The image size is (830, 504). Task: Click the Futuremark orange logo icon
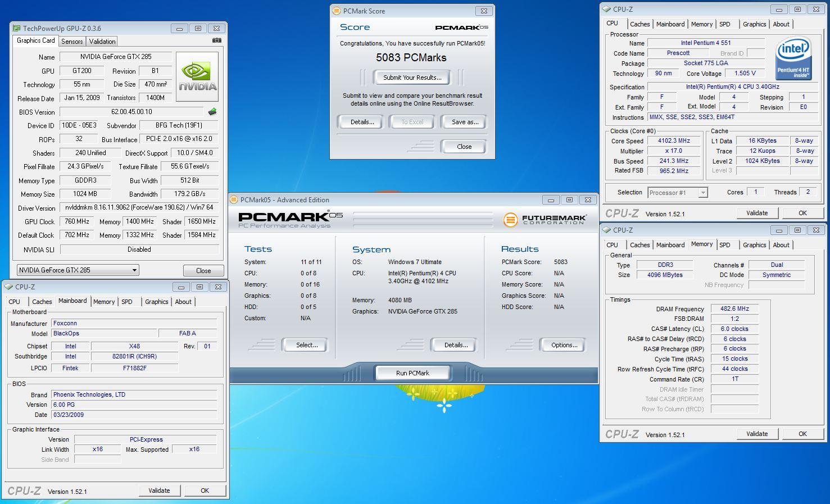tap(510, 220)
